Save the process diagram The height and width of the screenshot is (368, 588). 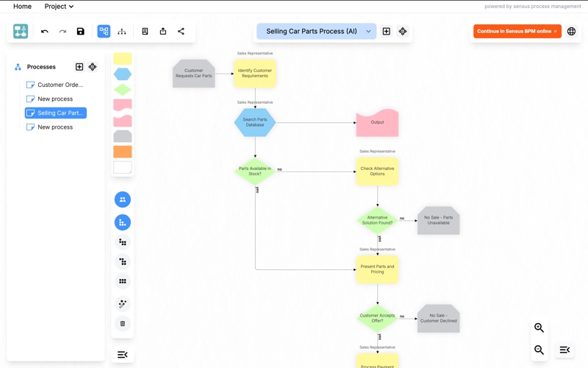click(81, 31)
